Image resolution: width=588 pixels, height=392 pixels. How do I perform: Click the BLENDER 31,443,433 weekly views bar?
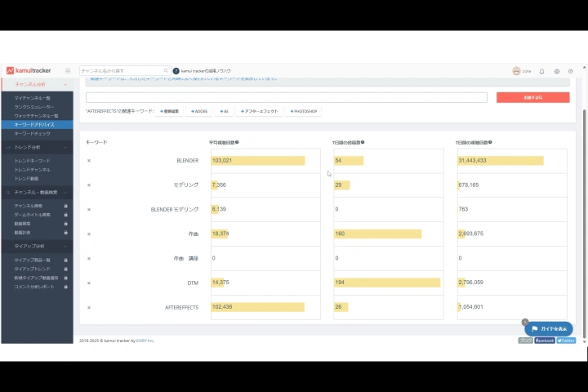point(501,161)
